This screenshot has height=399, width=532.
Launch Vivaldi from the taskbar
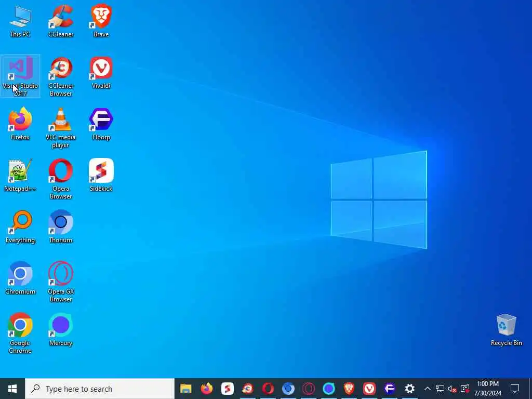tap(369, 389)
